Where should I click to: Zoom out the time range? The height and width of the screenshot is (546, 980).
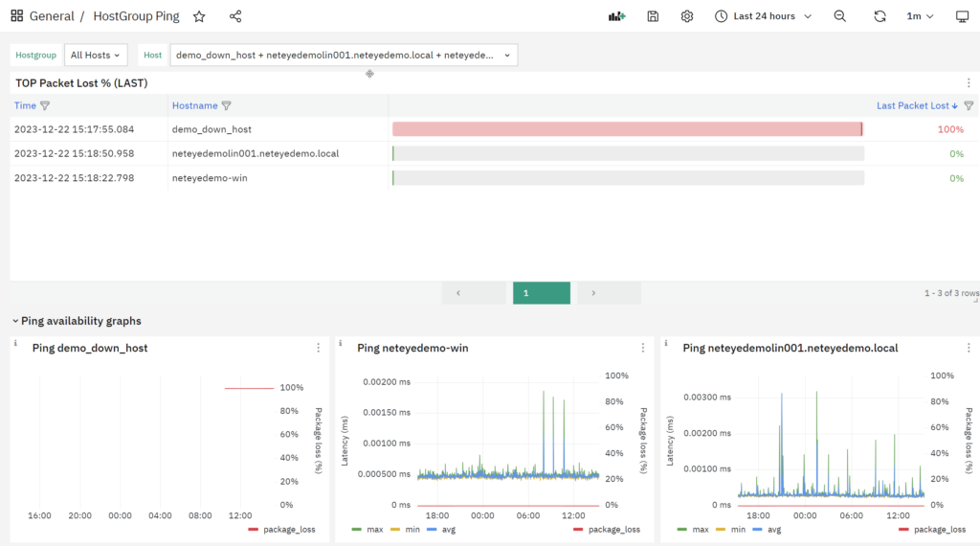tap(840, 16)
